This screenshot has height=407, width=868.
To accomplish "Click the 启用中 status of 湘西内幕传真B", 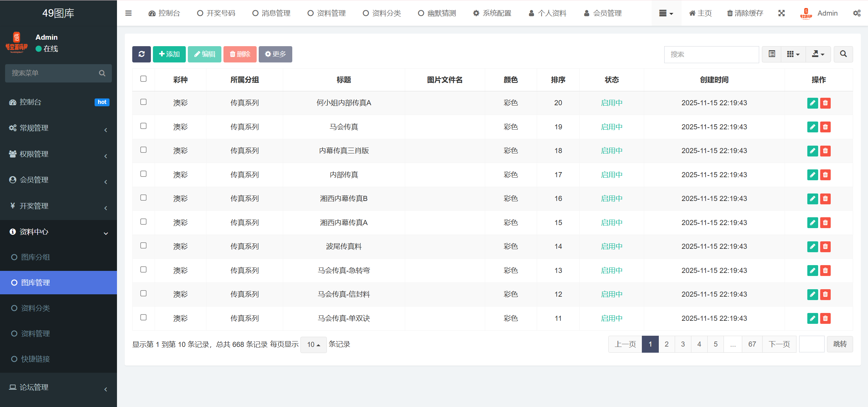I will point(611,199).
